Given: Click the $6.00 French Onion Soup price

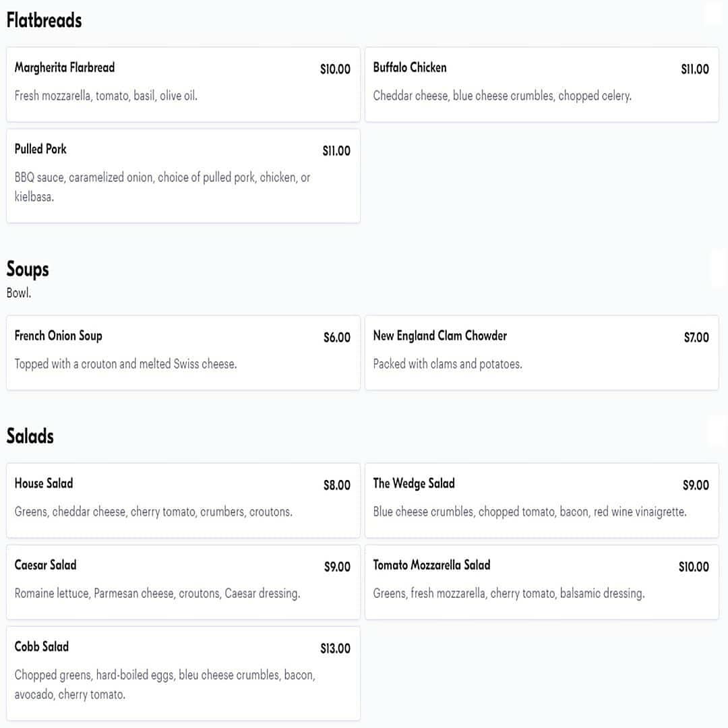Looking at the screenshot, I should 336,337.
